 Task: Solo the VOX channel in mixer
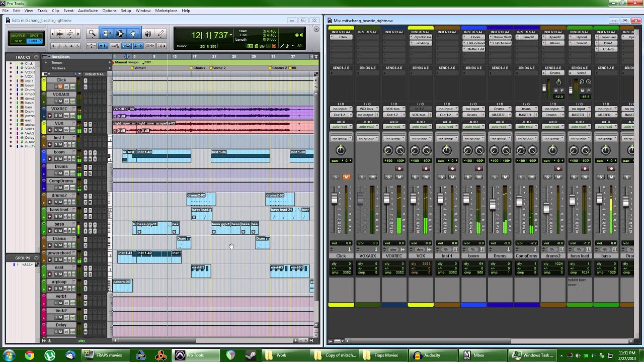415,177
